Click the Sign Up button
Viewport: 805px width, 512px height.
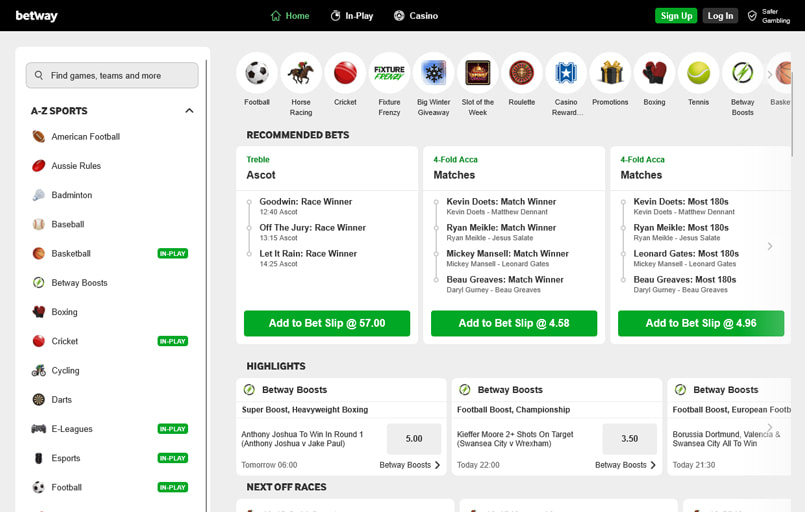tap(676, 16)
